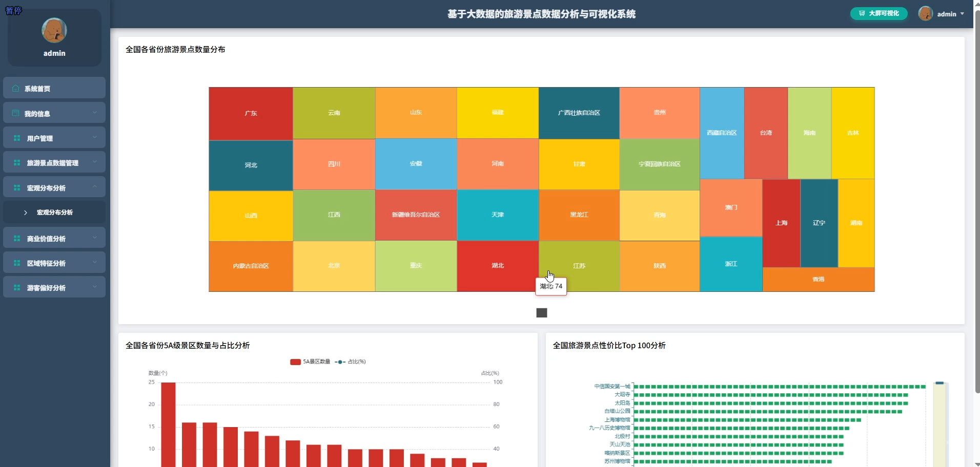The height and width of the screenshot is (467, 980).
Task: Click the 海南 treemap block
Action: tap(809, 133)
